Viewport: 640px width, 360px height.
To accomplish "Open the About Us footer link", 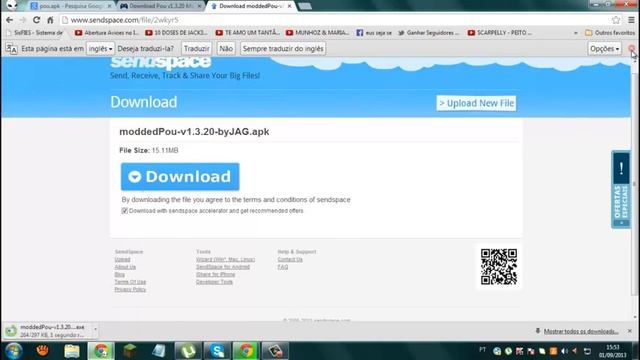I will coord(125,267).
